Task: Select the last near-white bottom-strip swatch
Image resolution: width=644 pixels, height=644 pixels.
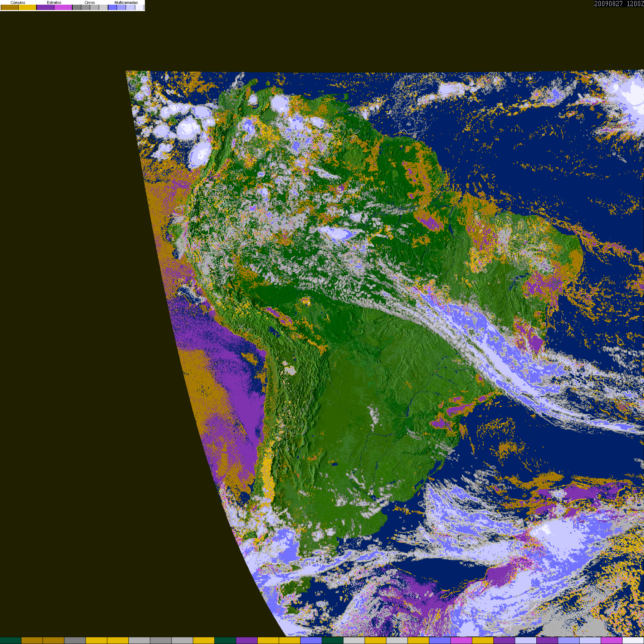Action: 633,640
